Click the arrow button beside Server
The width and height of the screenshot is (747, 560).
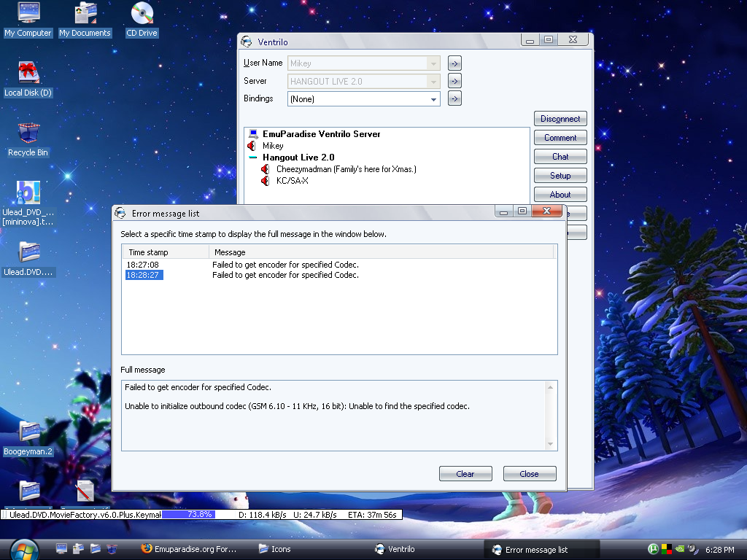pos(454,81)
